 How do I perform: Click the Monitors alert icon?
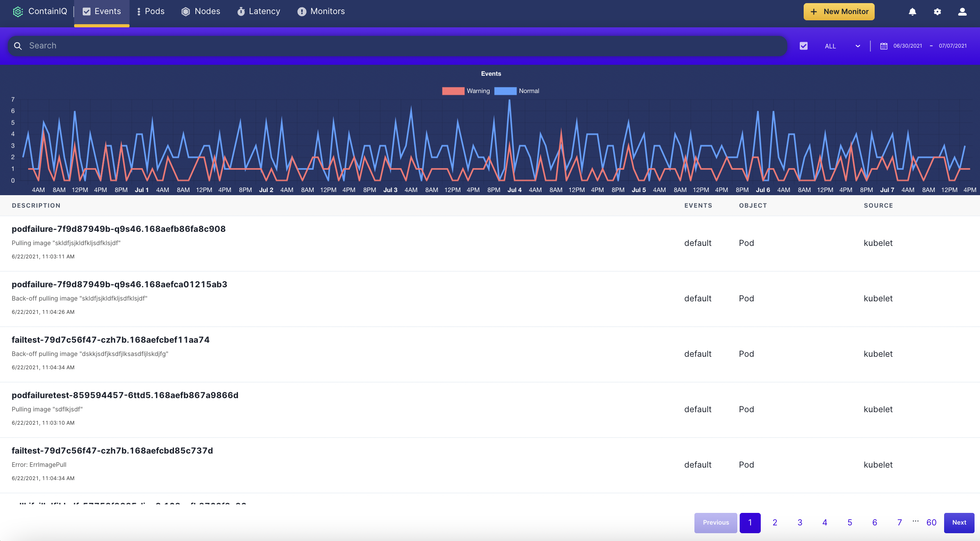pos(302,11)
